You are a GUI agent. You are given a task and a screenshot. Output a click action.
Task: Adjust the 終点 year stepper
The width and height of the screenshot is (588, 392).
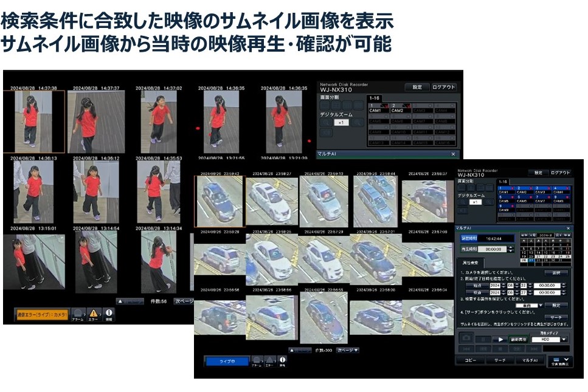[x=503, y=292]
